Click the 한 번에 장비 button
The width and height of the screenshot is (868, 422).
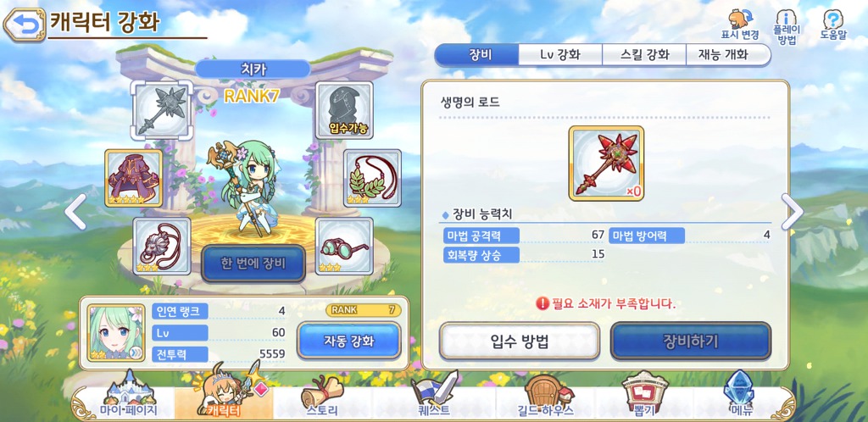click(x=253, y=264)
